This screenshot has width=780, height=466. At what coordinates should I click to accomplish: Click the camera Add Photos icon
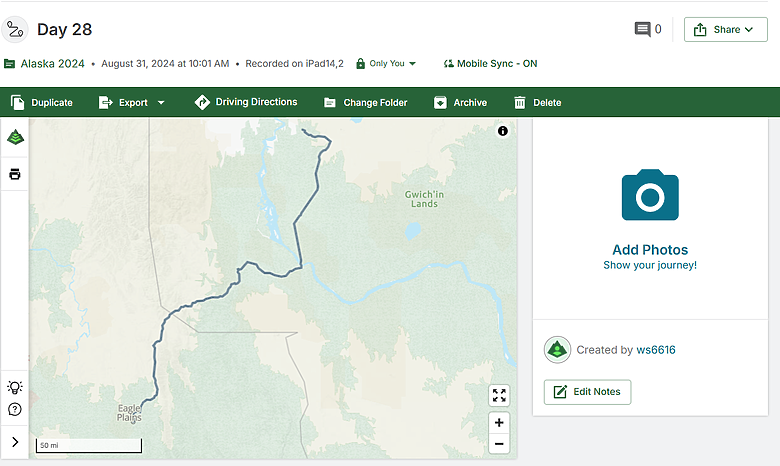tap(650, 195)
